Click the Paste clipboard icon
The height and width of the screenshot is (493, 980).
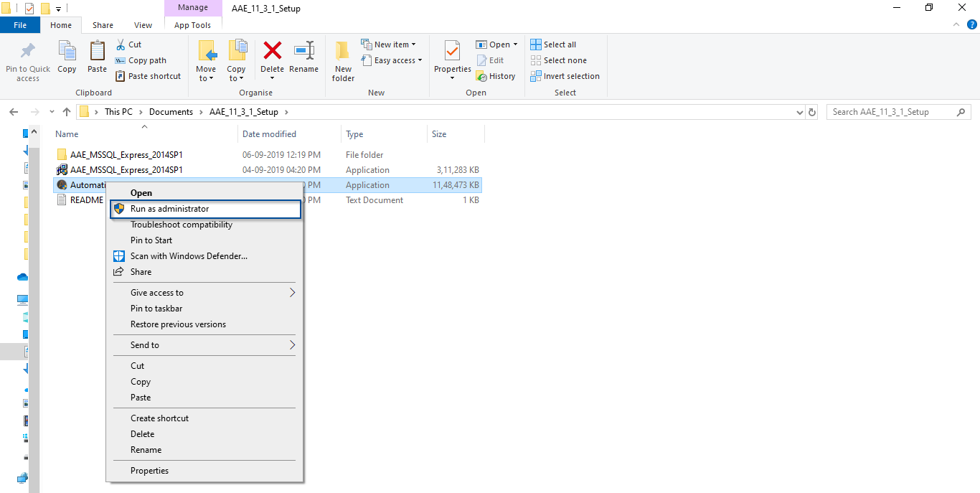pos(97,52)
